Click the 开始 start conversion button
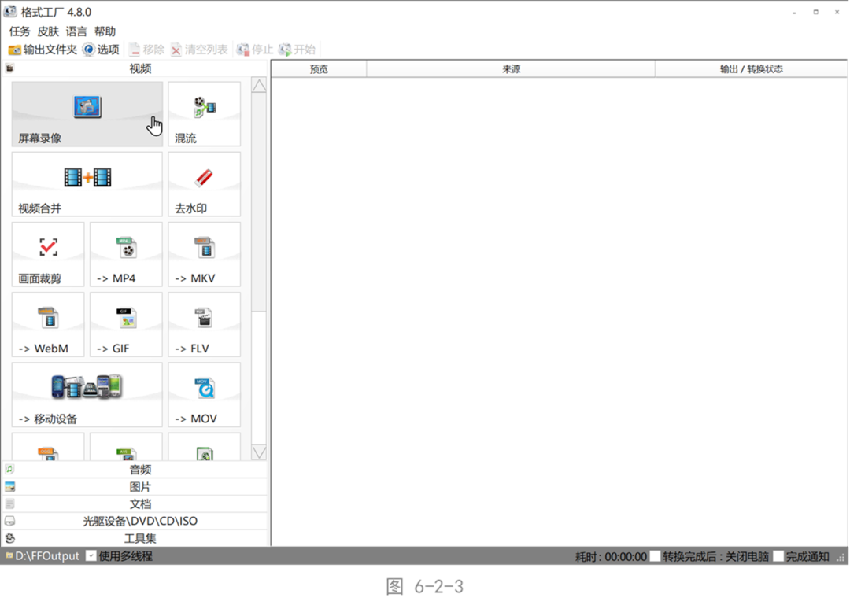Viewport: 850px width, 616px height. [298, 50]
